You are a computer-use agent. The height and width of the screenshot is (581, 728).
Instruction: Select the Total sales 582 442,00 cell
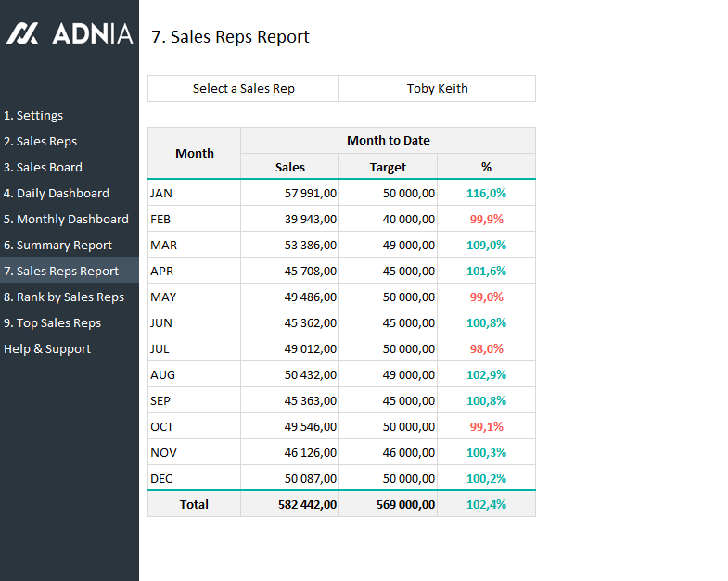click(x=289, y=505)
